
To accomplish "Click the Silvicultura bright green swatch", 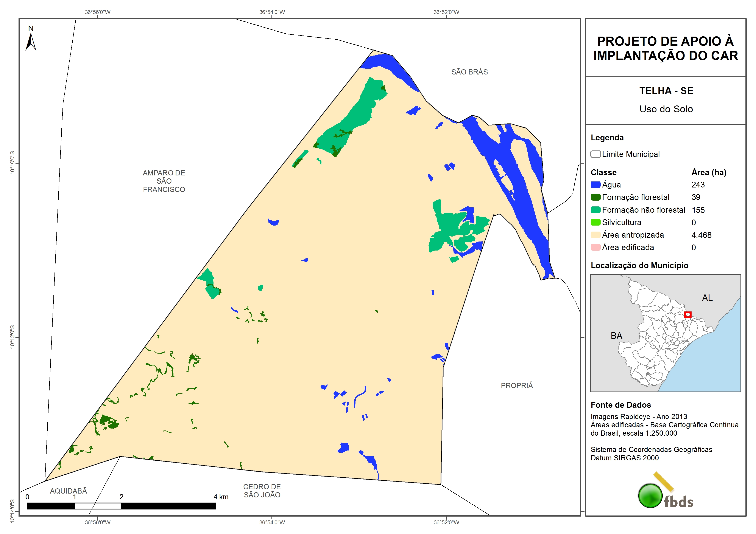I will click(595, 222).
